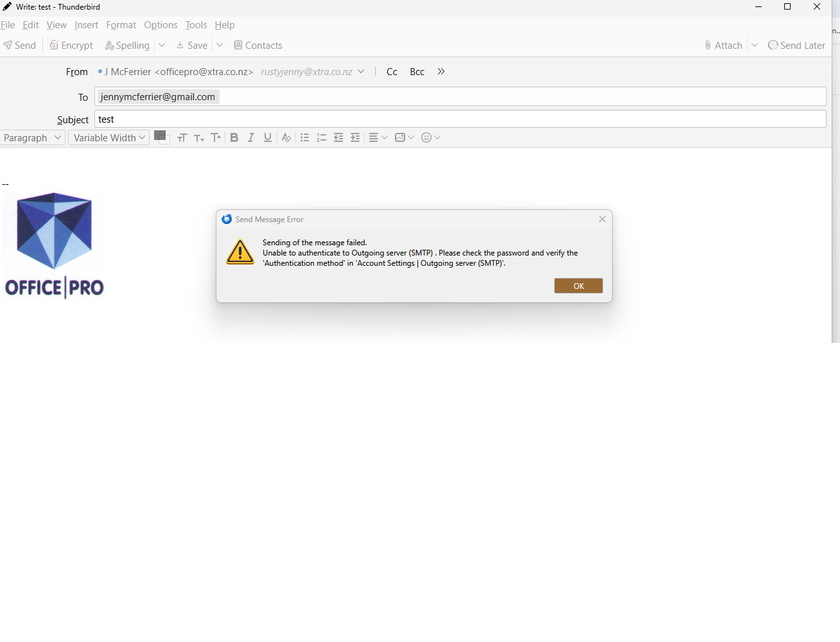Toggle bold formatting
This screenshot has width=840, height=642.
point(234,137)
